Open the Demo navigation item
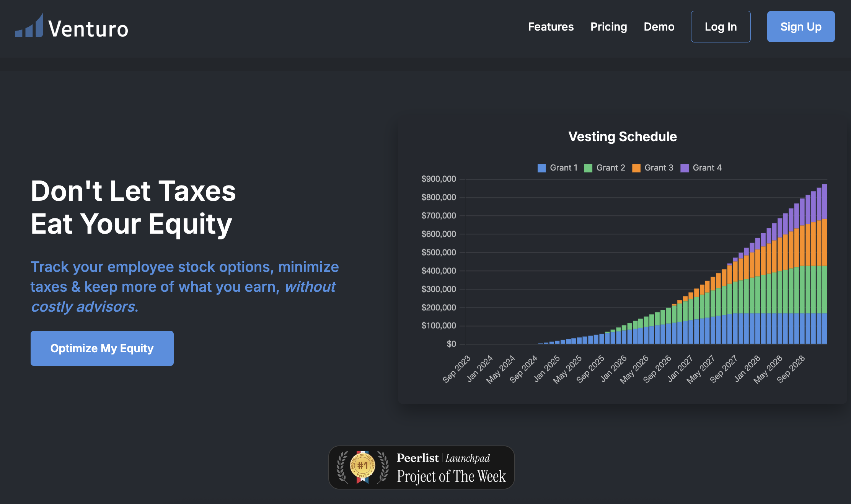Image resolution: width=851 pixels, height=504 pixels. [x=659, y=27]
